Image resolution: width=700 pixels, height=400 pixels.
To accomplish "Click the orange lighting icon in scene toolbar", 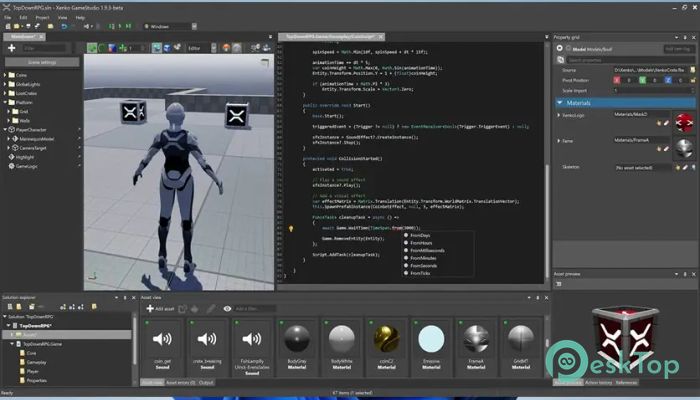I will click(x=226, y=48).
